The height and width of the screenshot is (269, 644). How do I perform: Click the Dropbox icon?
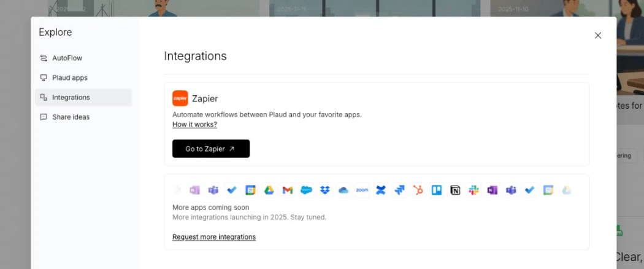tap(325, 190)
